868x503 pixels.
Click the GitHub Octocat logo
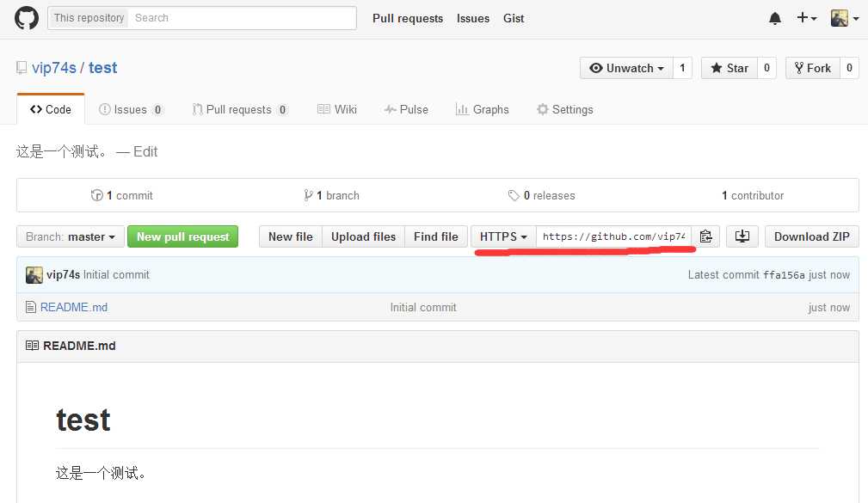[x=27, y=18]
